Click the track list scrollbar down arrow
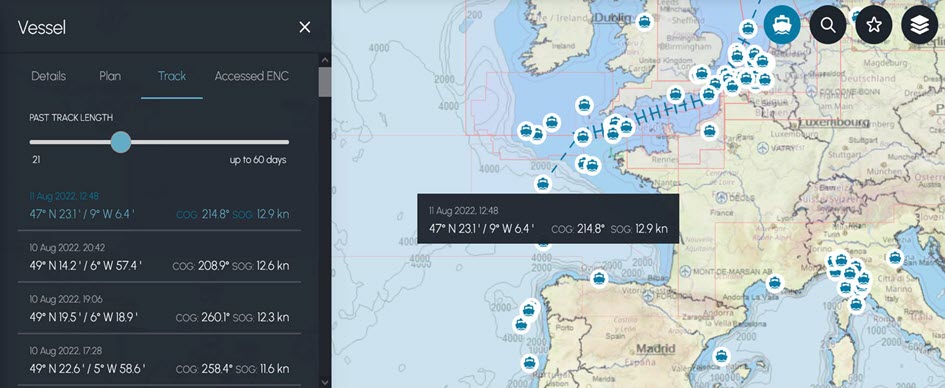The width and height of the screenshot is (945, 388). (x=325, y=381)
